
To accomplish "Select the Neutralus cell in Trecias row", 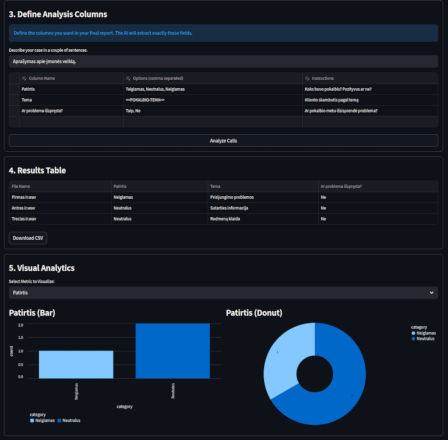I will 159,219.
